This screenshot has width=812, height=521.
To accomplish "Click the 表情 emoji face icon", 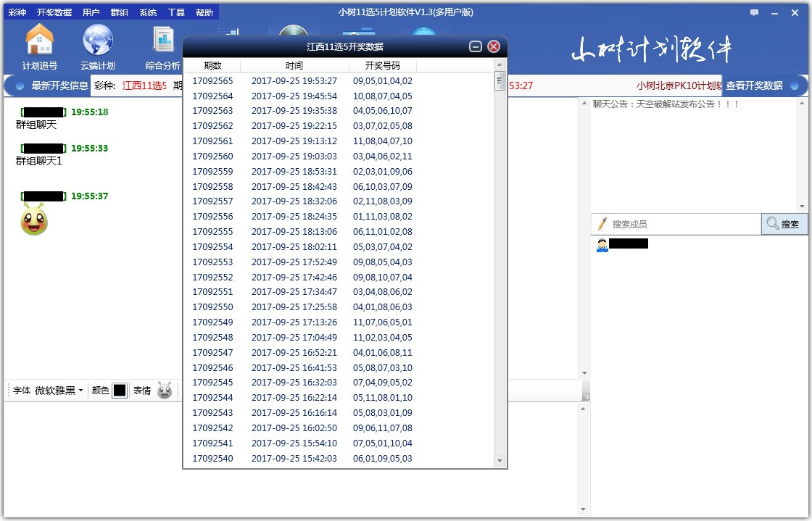I will coord(165,391).
